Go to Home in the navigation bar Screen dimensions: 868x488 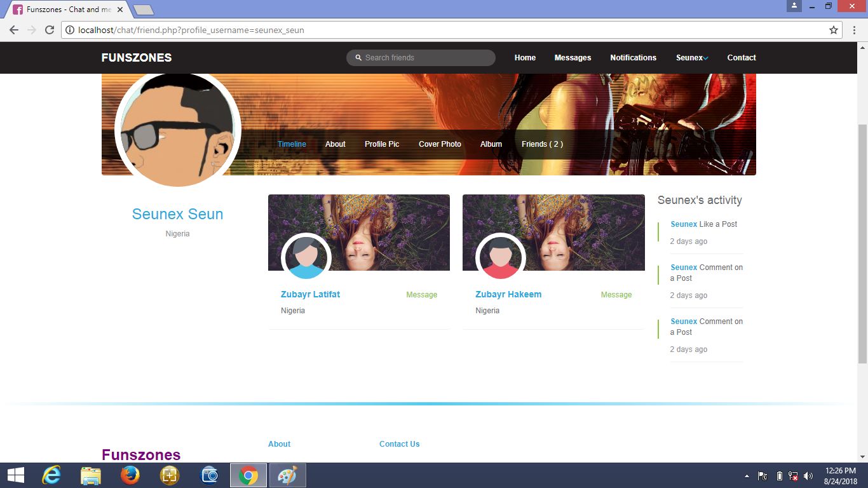point(525,58)
